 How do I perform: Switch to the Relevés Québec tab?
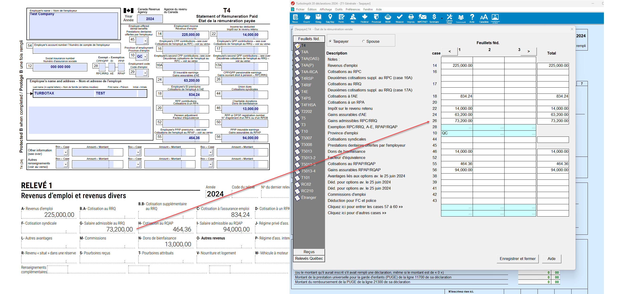(309, 259)
